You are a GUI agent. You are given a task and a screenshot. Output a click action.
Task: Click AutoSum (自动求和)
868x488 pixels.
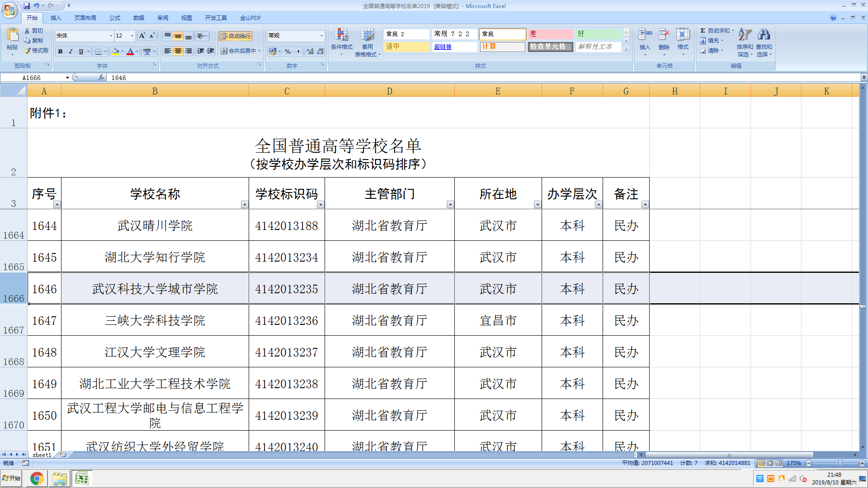click(x=717, y=31)
